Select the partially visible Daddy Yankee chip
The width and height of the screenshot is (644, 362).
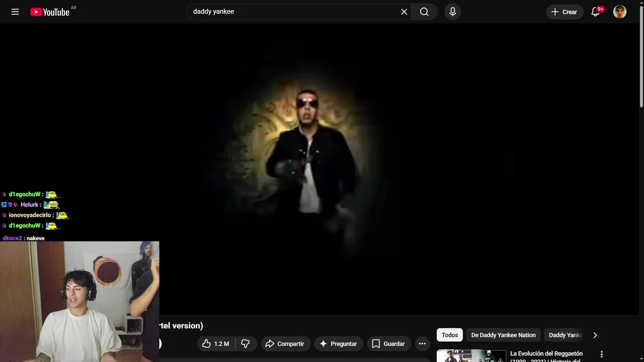click(565, 335)
